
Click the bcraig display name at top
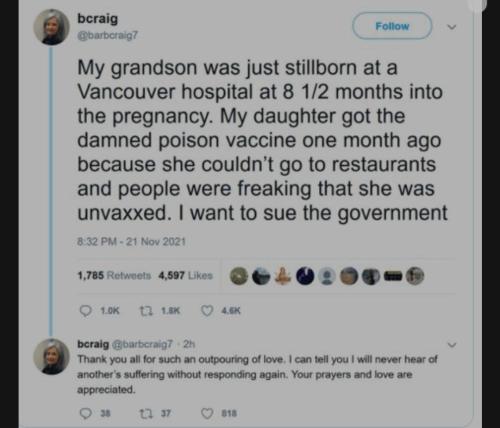98,18
